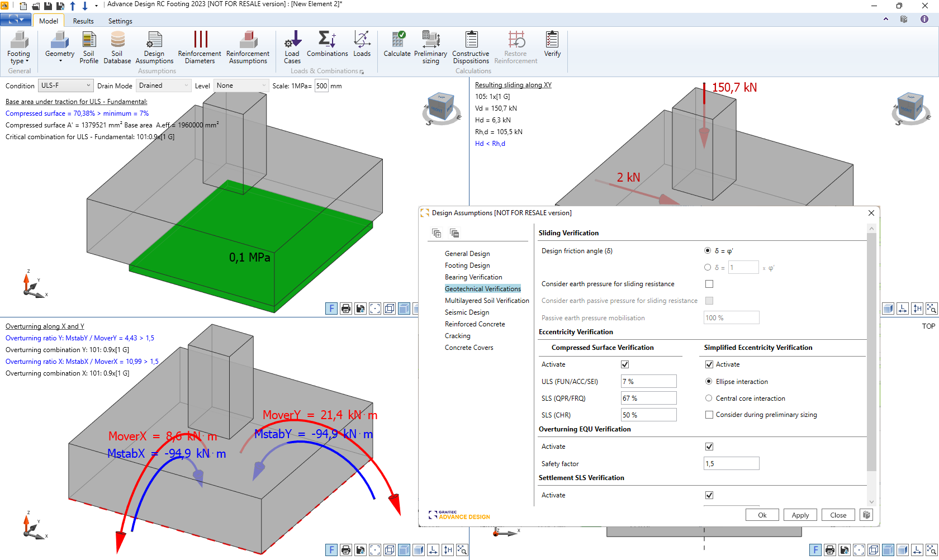Select Central core interaction radio button
Screen dimensions: 939x560
709,398
